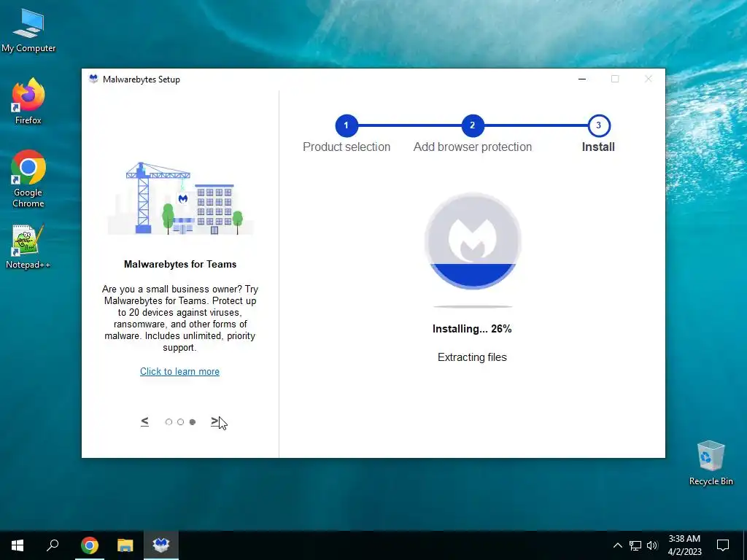Click the Product selection step label
Screen dimensions: 747x560
[x=347, y=147]
